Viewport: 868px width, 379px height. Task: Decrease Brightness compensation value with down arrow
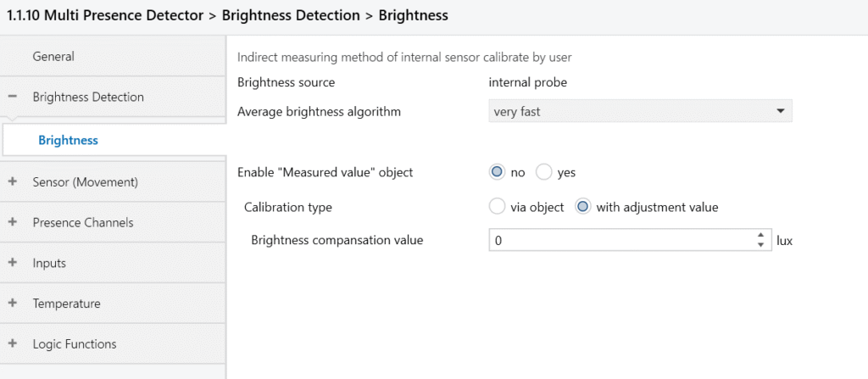[x=760, y=244]
